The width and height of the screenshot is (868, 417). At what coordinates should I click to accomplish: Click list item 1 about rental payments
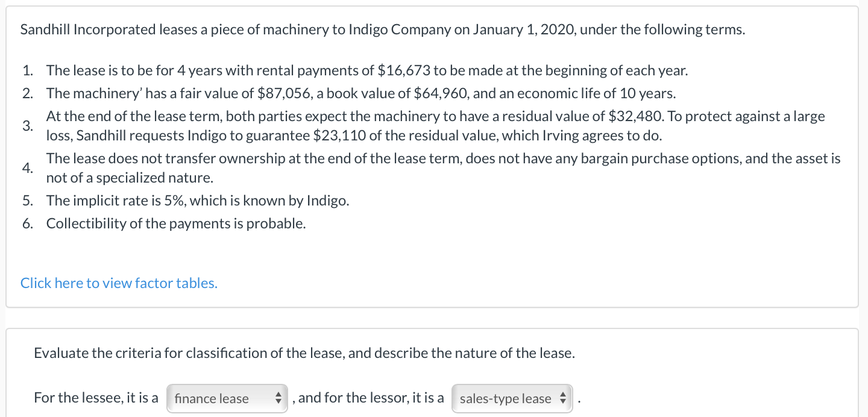click(366, 71)
